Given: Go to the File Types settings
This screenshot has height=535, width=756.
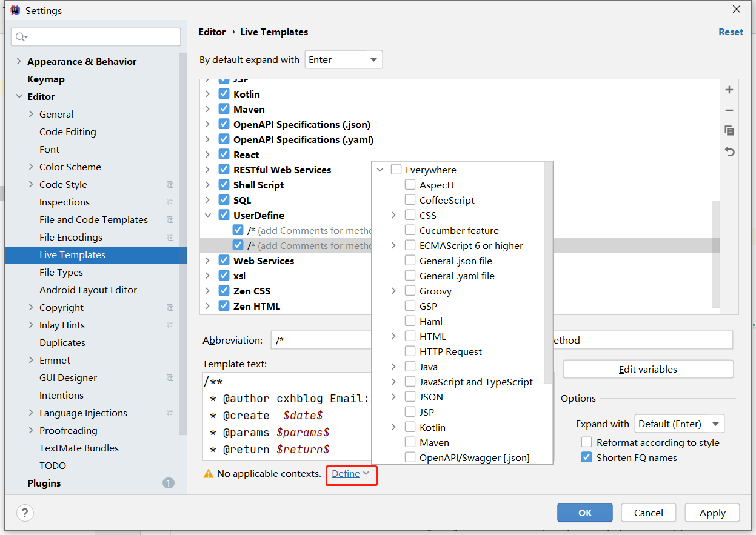Looking at the screenshot, I should (x=61, y=273).
